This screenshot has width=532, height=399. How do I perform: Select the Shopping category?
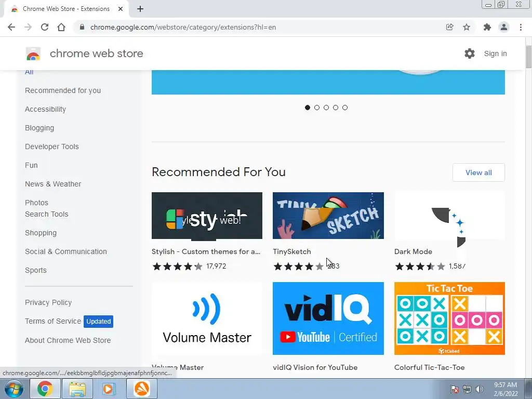point(41,233)
